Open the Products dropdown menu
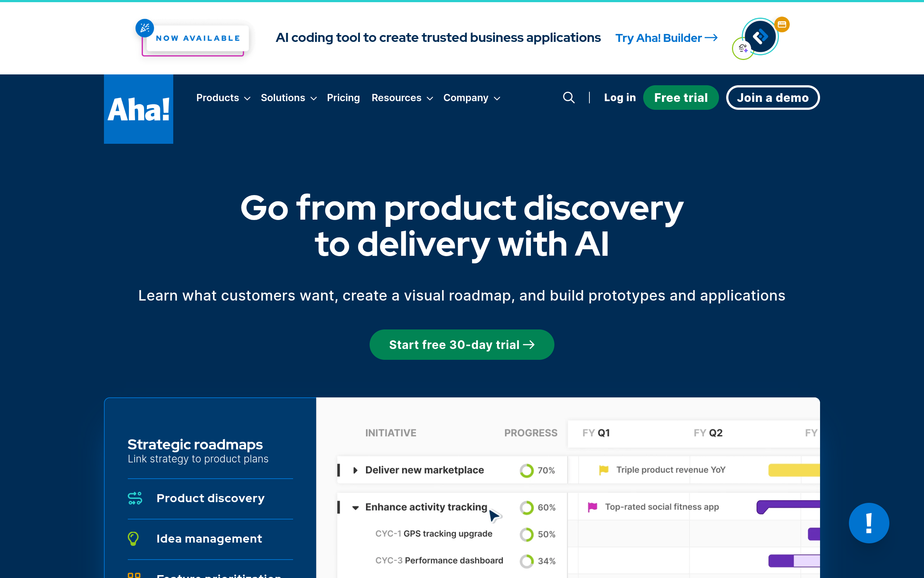 (223, 98)
